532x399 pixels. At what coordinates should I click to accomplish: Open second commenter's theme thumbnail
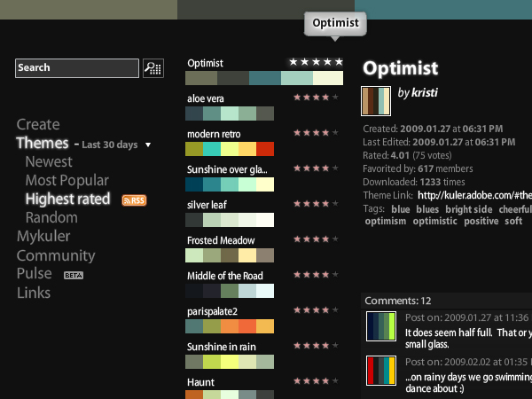[x=380, y=371]
